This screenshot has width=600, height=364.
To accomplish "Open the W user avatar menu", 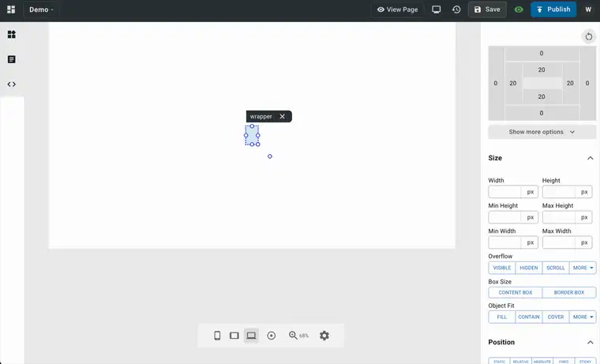I will (x=588, y=9).
